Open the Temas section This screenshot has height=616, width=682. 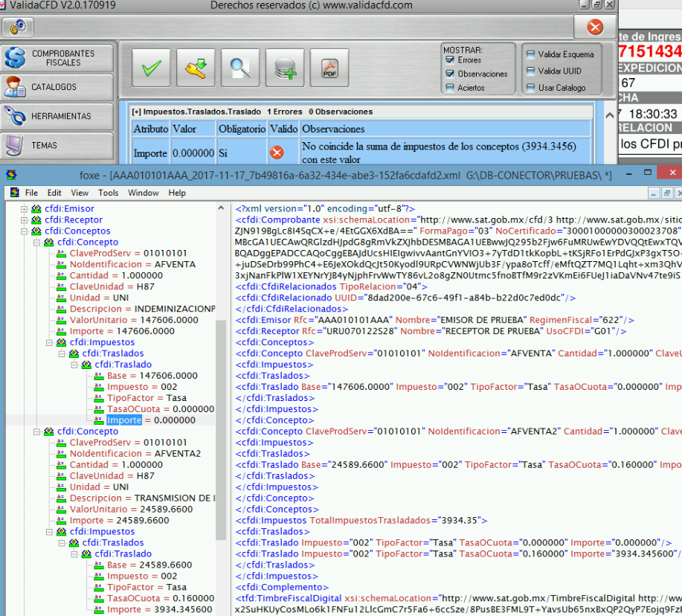pyautogui.click(x=57, y=145)
